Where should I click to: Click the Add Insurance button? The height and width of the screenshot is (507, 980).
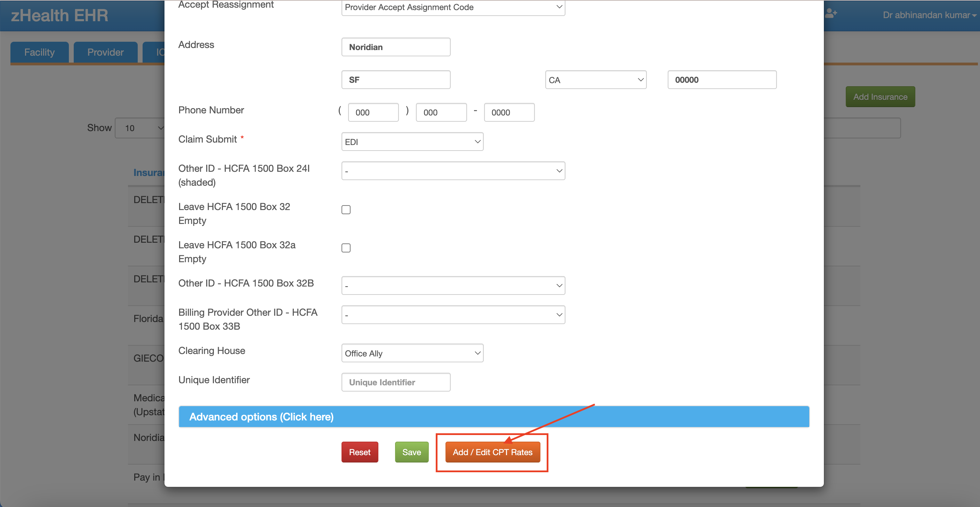pos(880,97)
